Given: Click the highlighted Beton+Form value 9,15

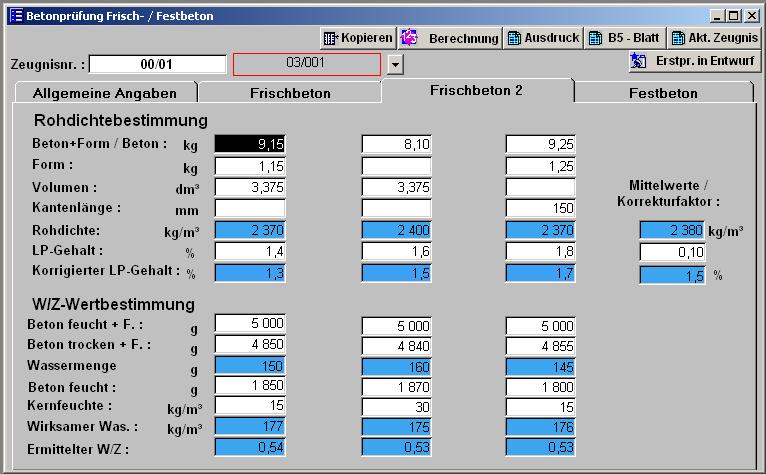Looking at the screenshot, I should point(251,144).
